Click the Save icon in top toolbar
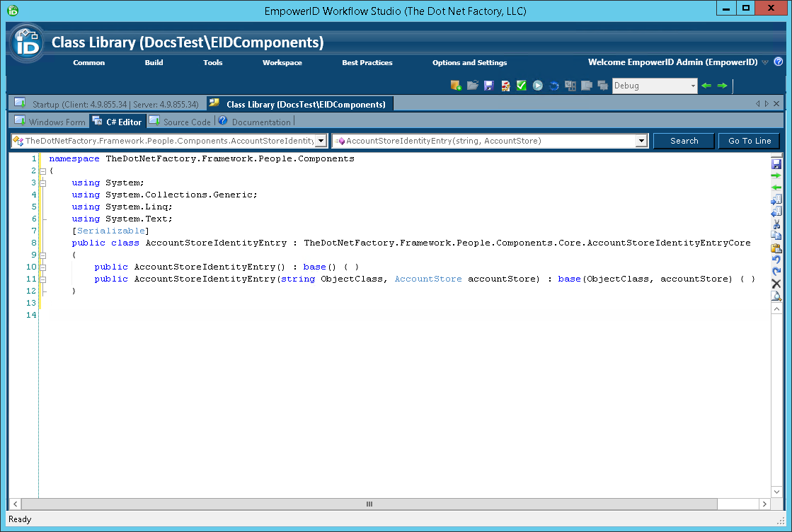 coord(488,86)
